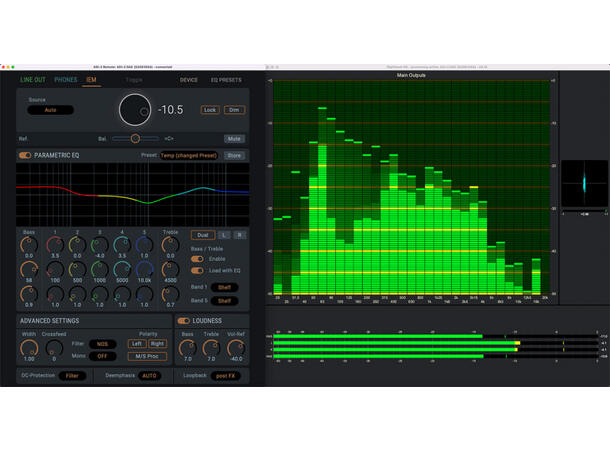This screenshot has width=610, height=450.
Task: Click the large main volume knob
Action: 135,110
